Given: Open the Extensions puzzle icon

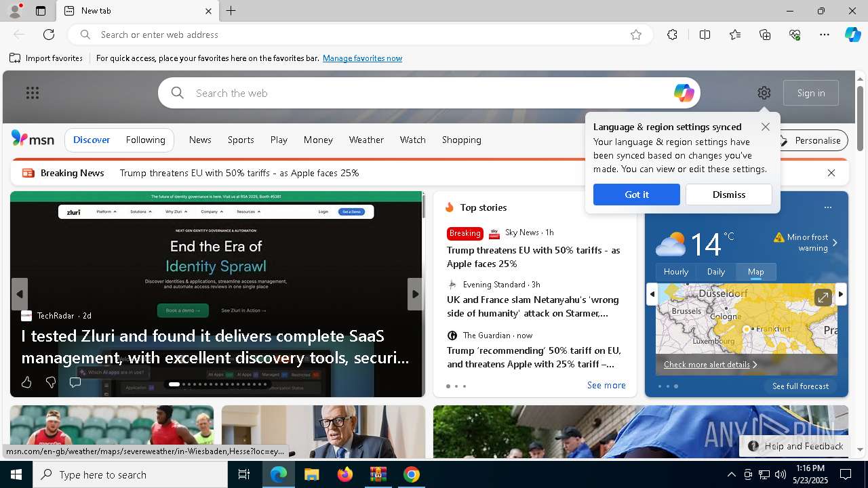Looking at the screenshot, I should click(x=672, y=35).
